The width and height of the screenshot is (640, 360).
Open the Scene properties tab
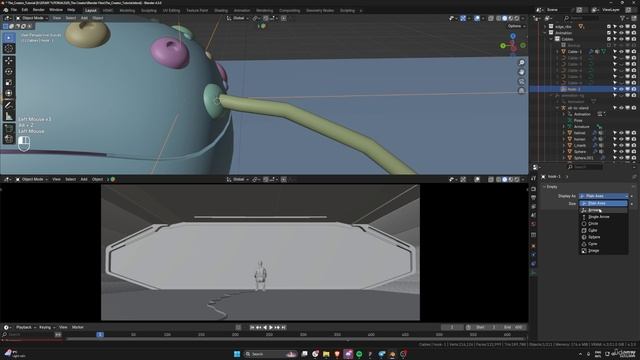pos(533,216)
